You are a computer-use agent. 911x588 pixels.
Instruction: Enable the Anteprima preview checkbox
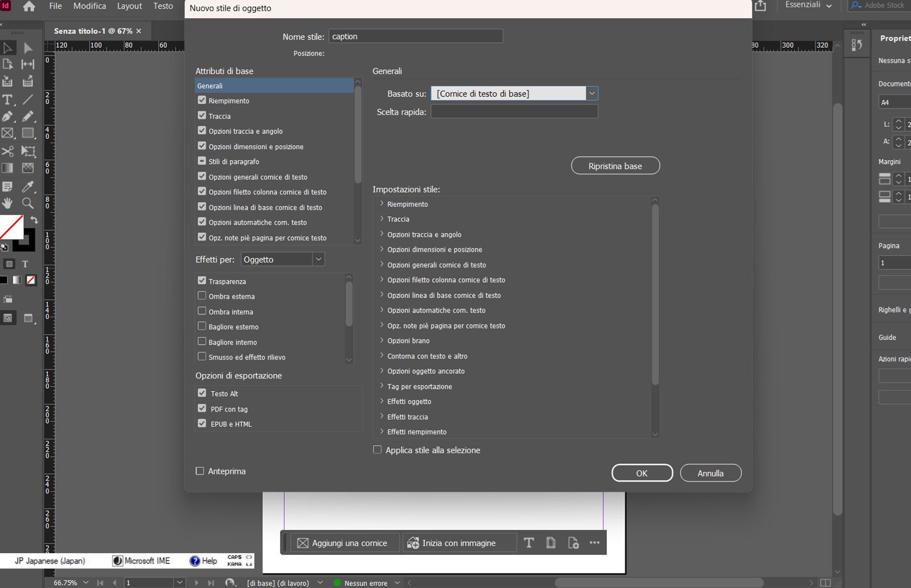[x=200, y=471]
